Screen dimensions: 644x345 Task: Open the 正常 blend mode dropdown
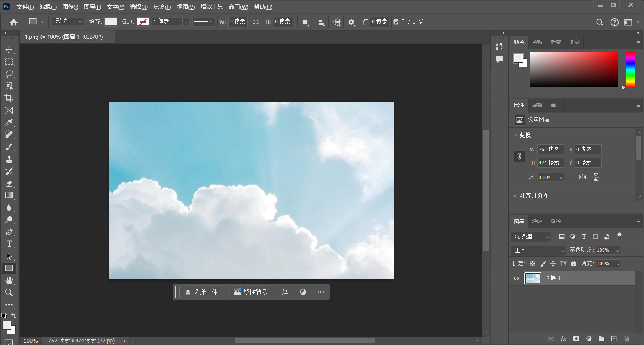click(538, 250)
